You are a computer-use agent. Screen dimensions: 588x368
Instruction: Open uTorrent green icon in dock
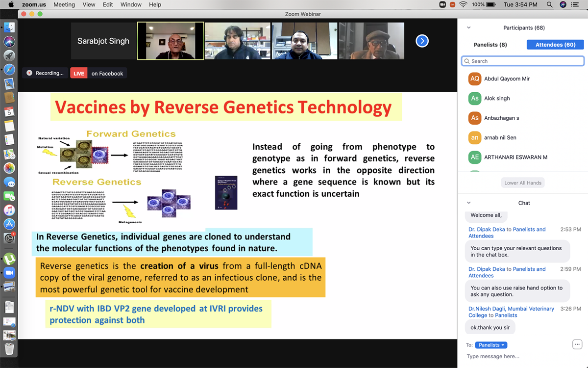coord(9,259)
